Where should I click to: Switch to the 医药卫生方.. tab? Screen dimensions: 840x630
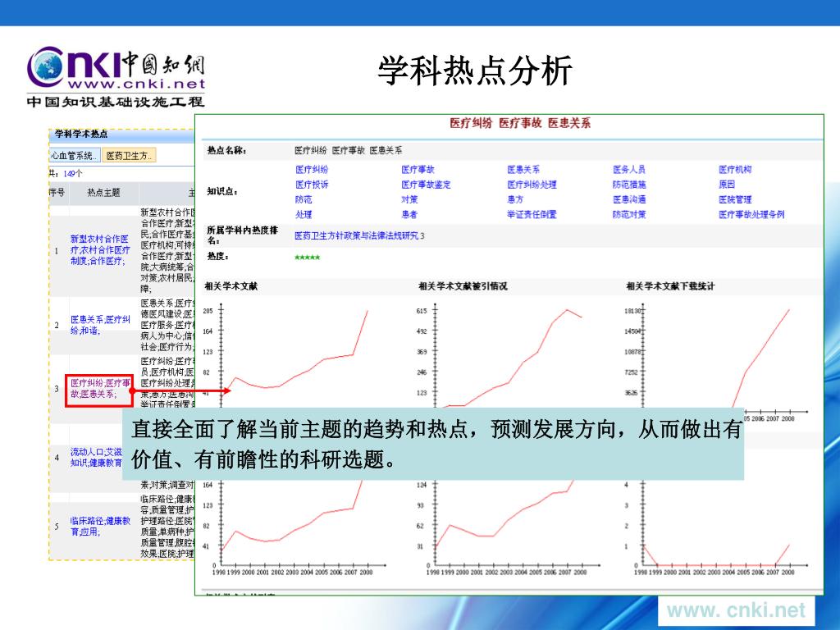click(129, 155)
